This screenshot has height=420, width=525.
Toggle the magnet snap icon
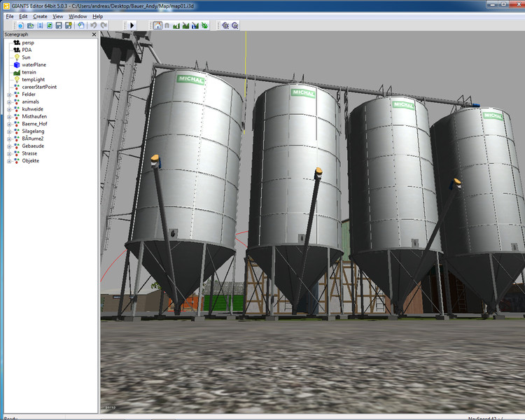[x=167, y=25]
